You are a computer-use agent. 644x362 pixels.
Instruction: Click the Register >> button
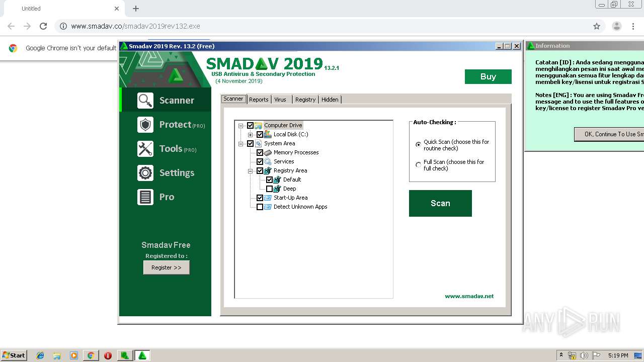pyautogui.click(x=167, y=267)
